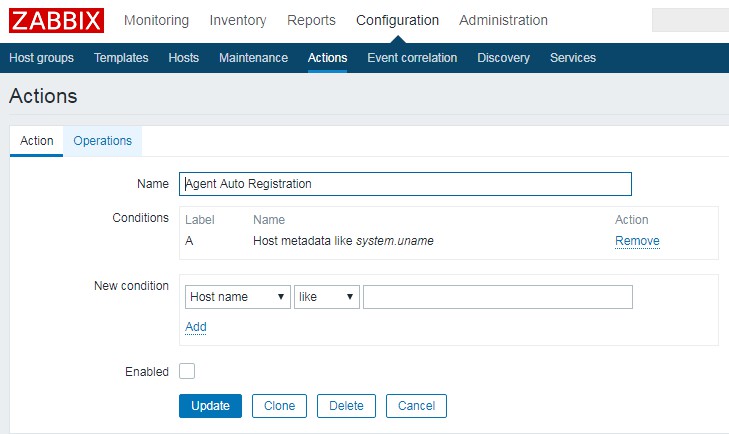
Task: Open the Monitoring menu
Action: (x=156, y=20)
